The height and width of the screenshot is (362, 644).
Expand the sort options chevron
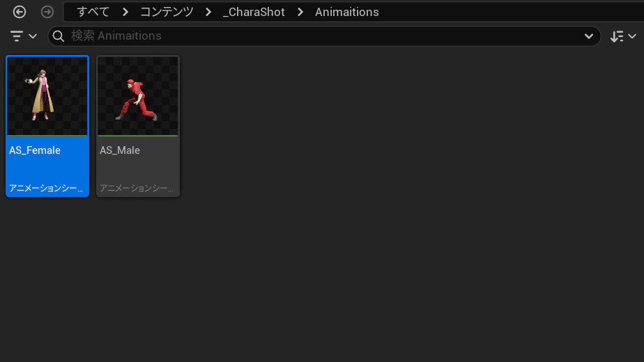tap(633, 36)
